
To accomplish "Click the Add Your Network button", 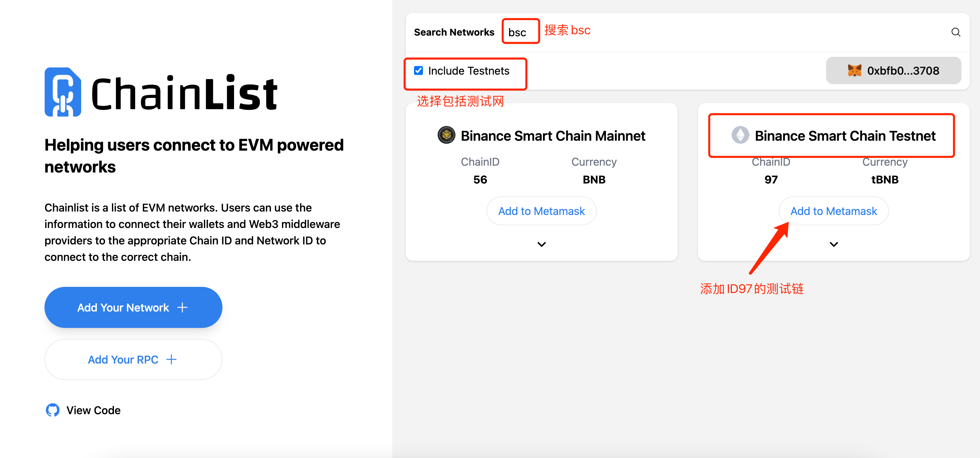I will (133, 307).
